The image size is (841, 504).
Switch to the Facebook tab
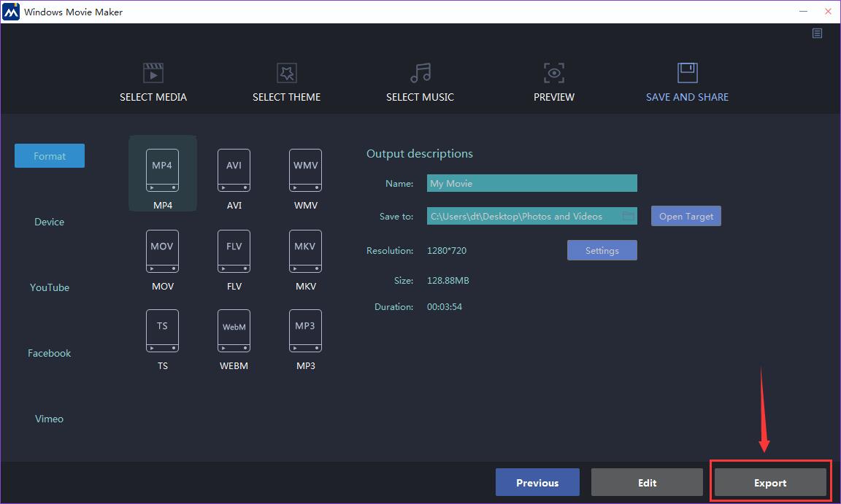(50, 353)
